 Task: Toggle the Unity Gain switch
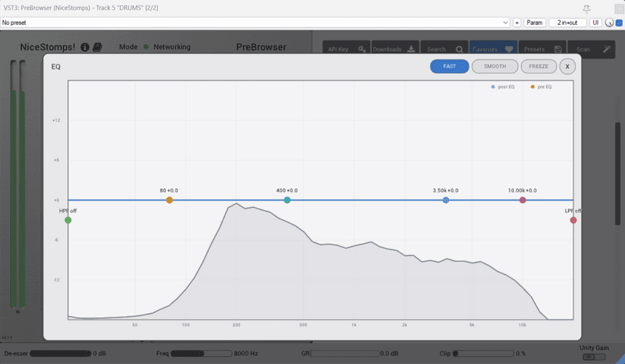click(594, 357)
